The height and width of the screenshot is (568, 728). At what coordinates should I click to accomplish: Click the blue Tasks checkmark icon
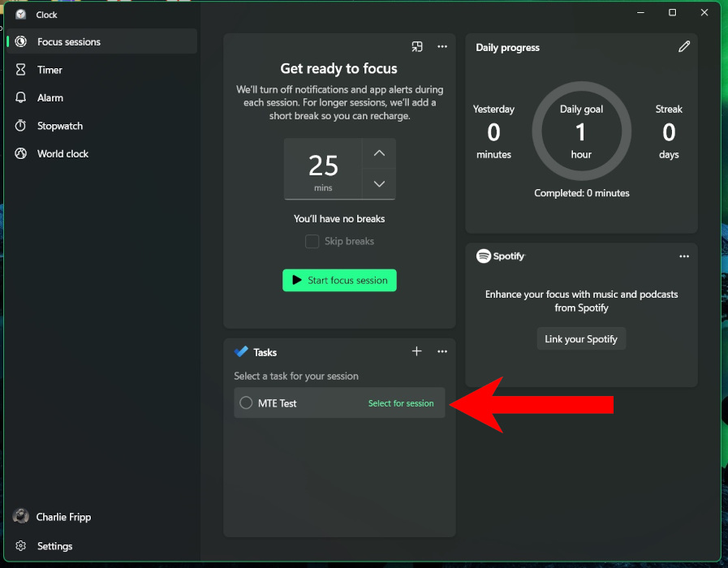241,351
